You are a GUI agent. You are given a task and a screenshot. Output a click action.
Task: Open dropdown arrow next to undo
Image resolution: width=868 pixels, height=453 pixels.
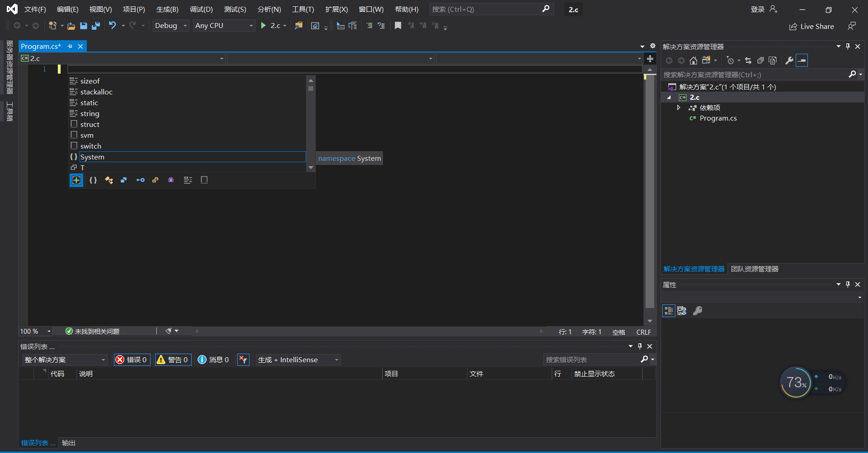[123, 26]
